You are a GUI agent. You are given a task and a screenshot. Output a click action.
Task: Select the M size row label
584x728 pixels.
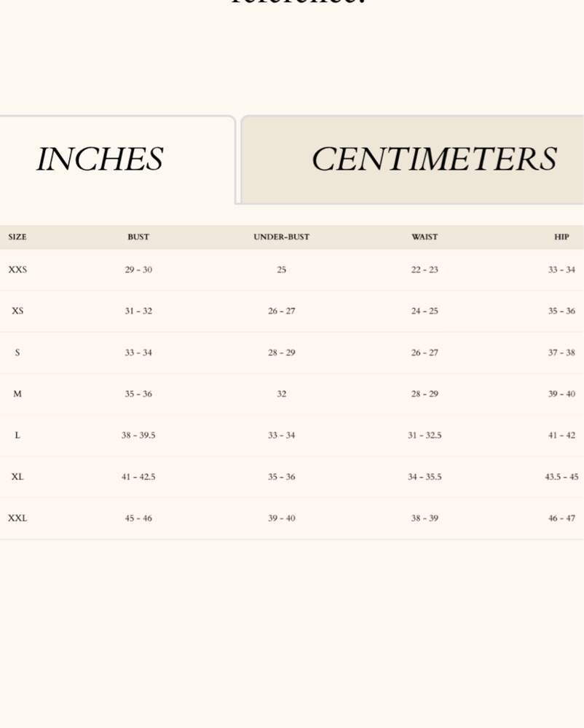click(x=17, y=394)
